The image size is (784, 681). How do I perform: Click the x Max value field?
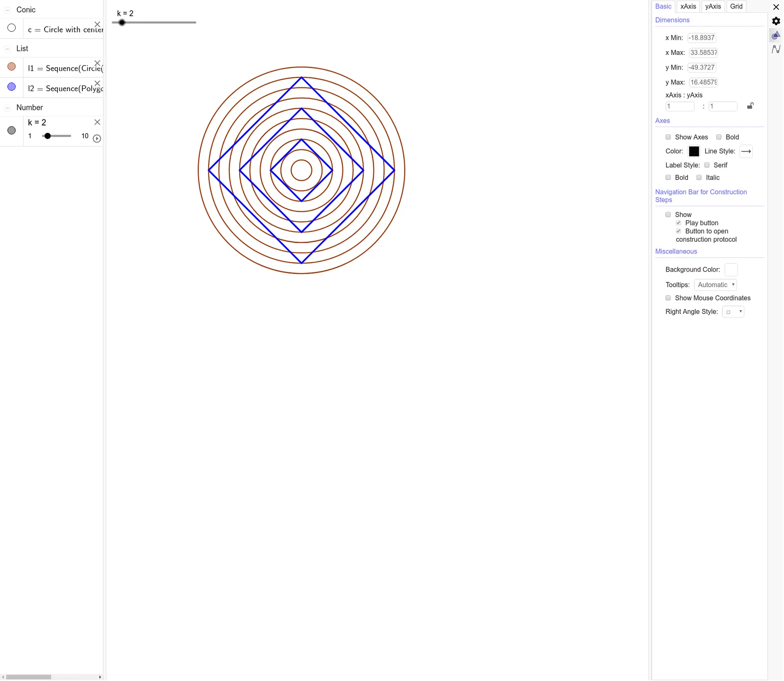click(x=703, y=52)
